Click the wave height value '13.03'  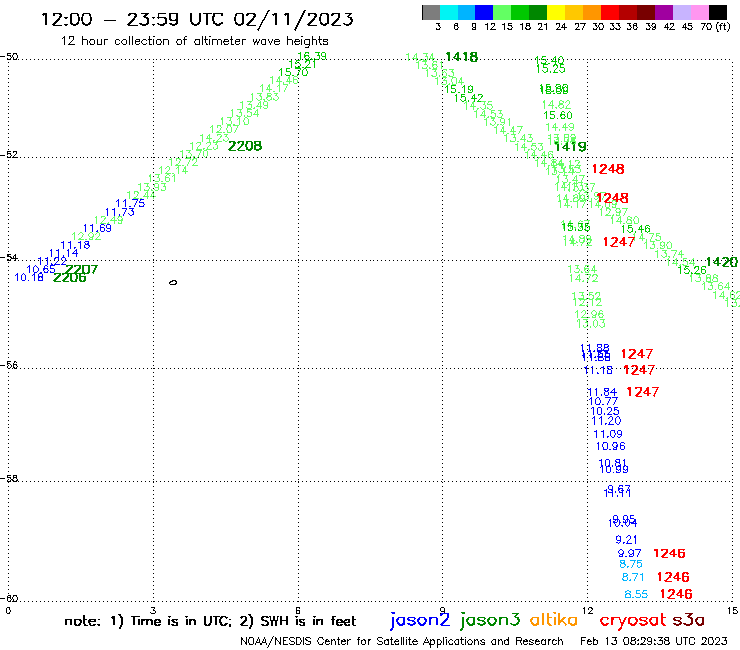pyautogui.click(x=591, y=324)
